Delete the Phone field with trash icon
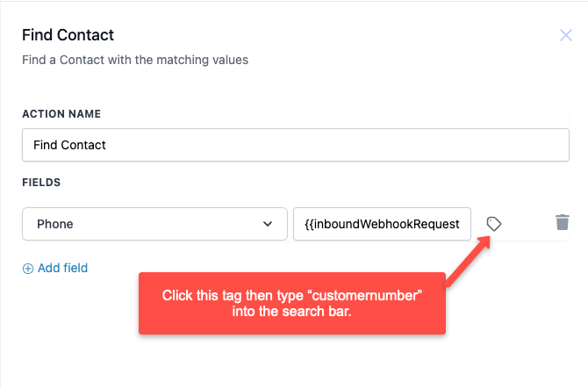The width and height of the screenshot is (588, 389). point(563,222)
